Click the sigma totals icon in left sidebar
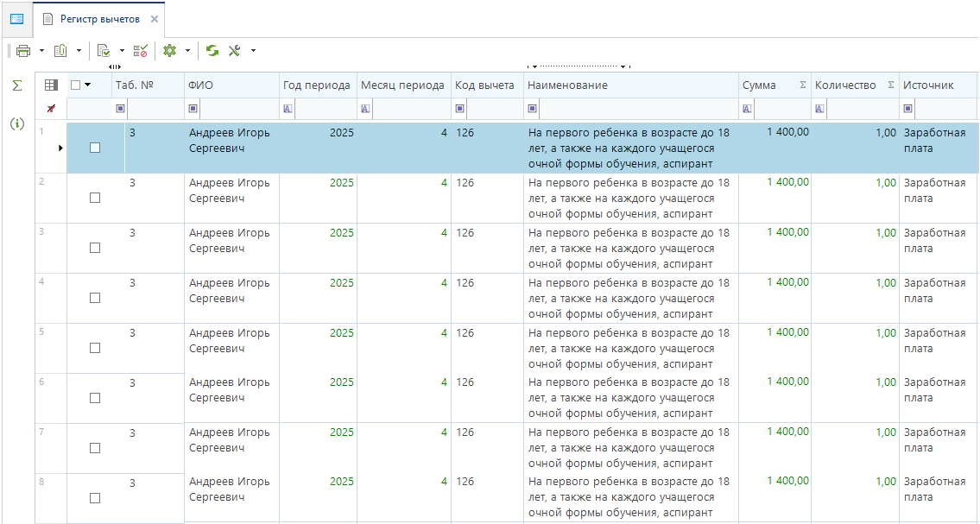980x524 pixels. pyautogui.click(x=16, y=85)
